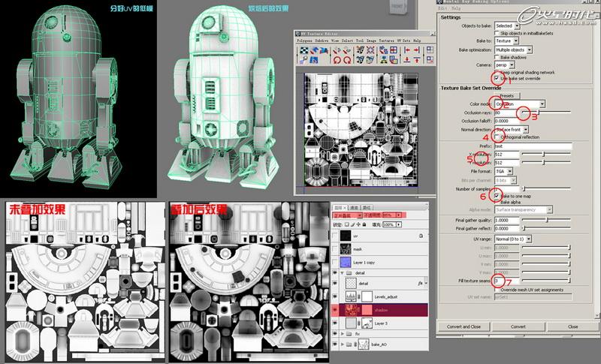Click the Occlusion falloff input field
This screenshot has width=601, height=364.
(506, 121)
